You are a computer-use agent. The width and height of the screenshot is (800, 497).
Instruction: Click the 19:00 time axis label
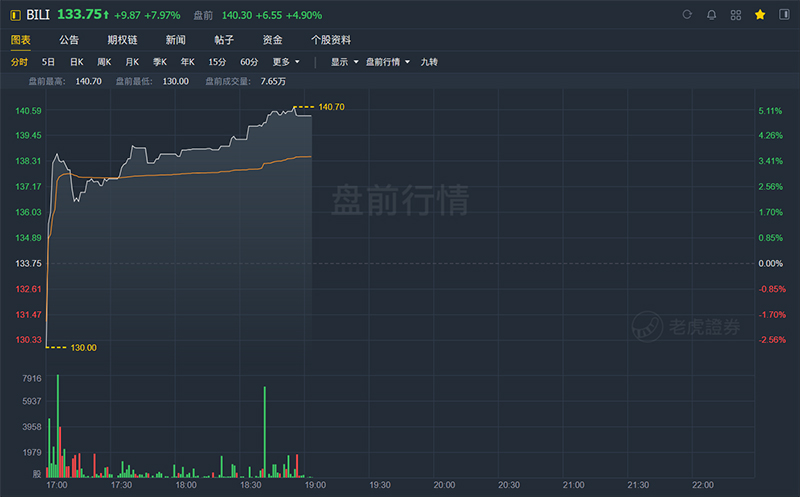coord(315,485)
